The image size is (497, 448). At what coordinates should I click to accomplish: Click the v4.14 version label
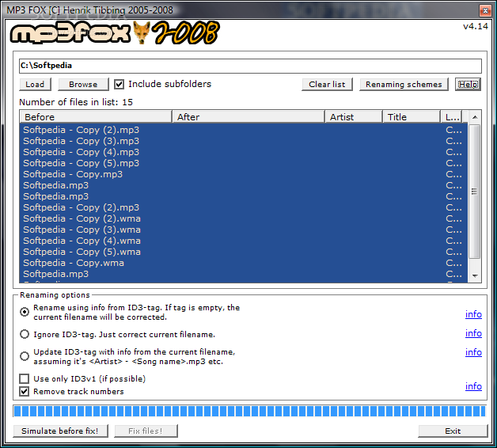tap(475, 26)
